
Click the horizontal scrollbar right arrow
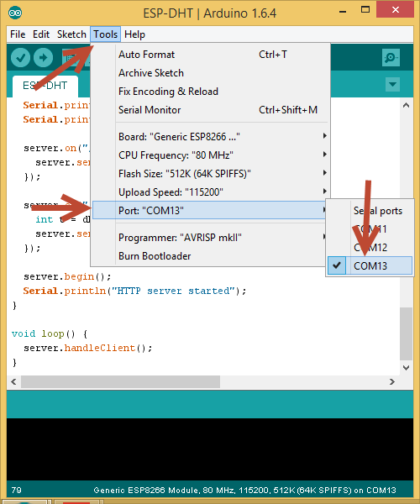coord(392,382)
